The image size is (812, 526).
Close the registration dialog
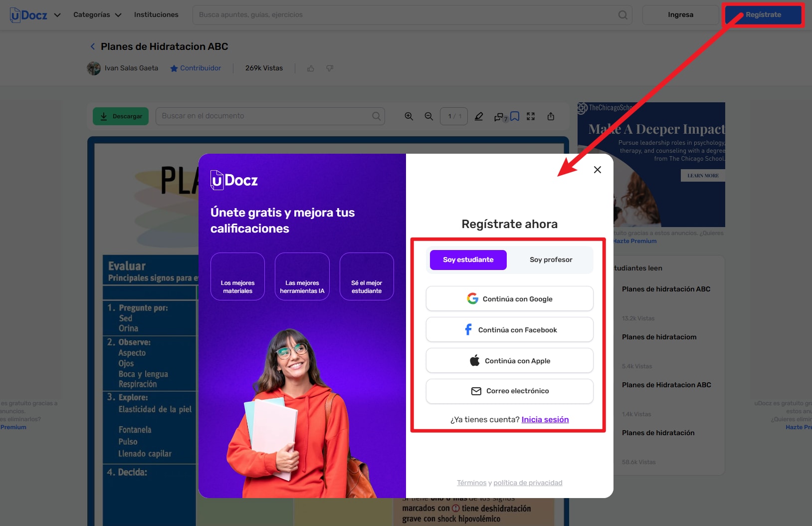597,170
